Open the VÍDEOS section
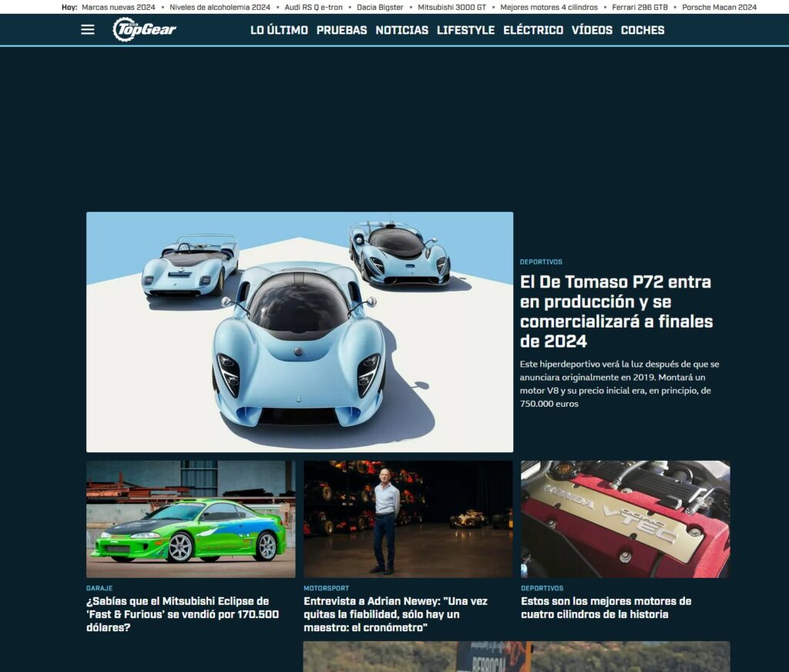 point(593,30)
